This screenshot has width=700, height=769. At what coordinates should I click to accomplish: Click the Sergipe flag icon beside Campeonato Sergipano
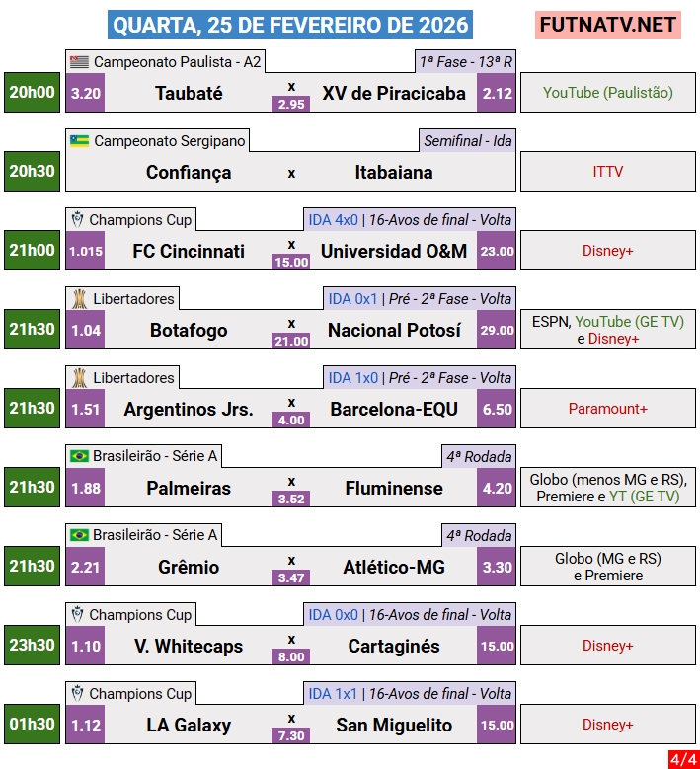tap(79, 141)
